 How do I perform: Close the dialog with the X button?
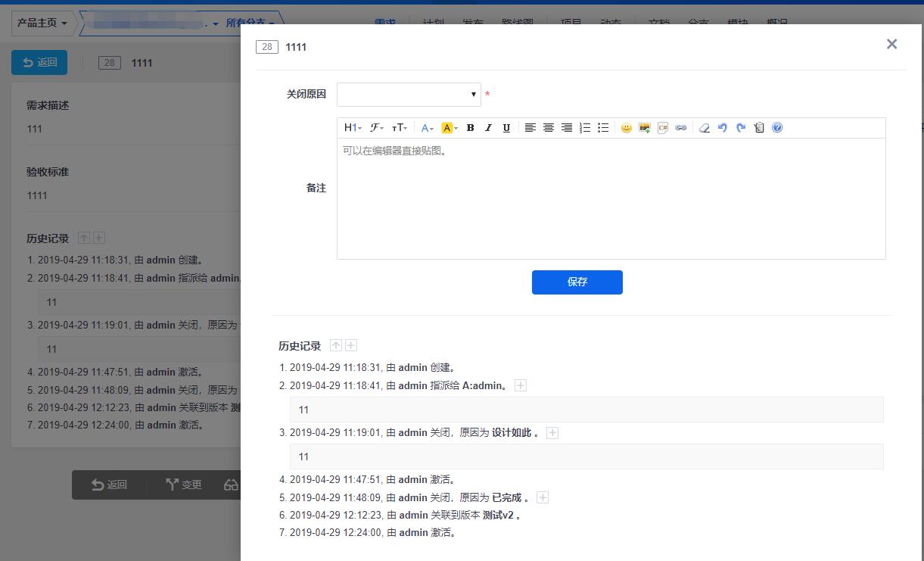pyautogui.click(x=891, y=45)
